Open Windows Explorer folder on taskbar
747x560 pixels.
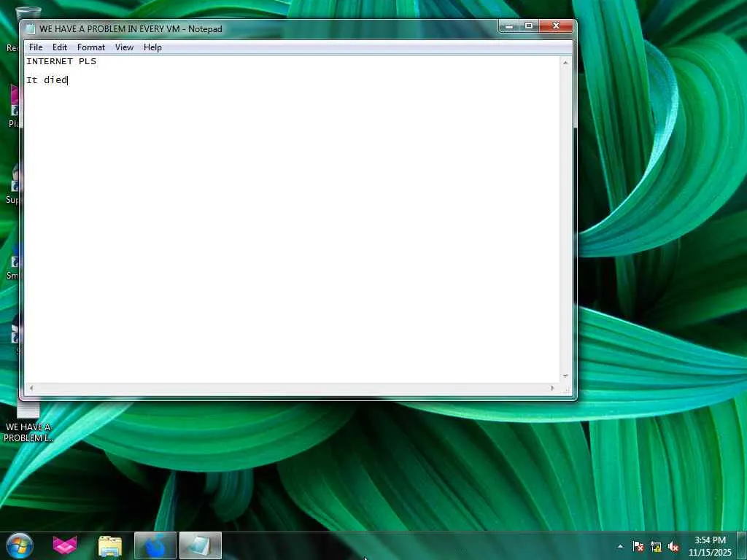point(110,545)
